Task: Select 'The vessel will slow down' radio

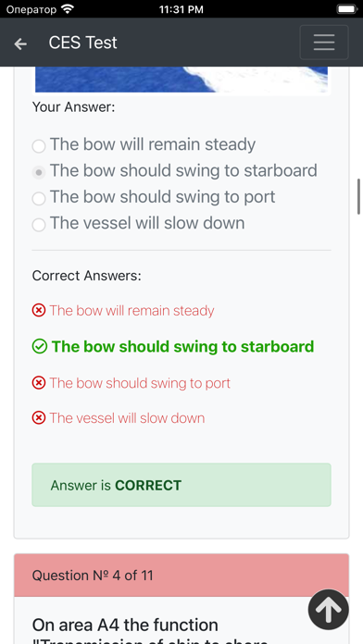Action: pyautogui.click(x=39, y=225)
